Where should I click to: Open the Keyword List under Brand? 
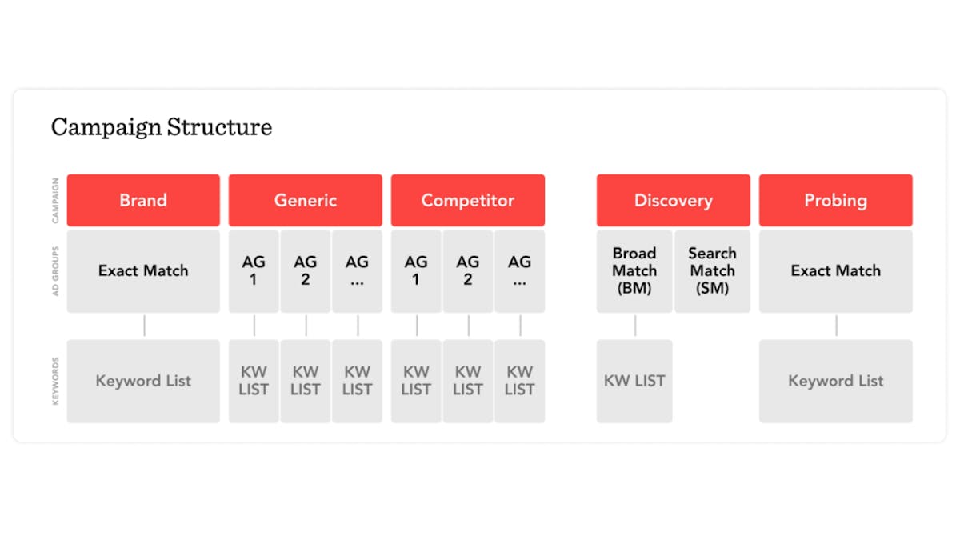143,381
